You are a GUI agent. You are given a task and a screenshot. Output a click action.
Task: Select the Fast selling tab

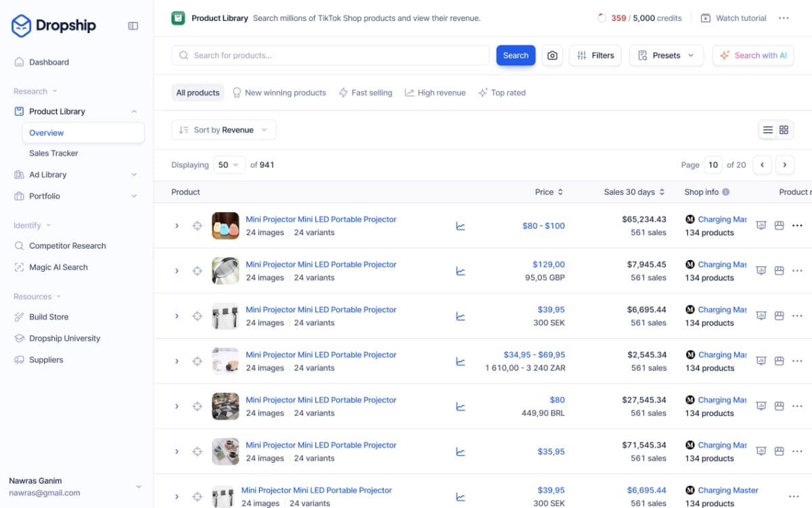365,93
